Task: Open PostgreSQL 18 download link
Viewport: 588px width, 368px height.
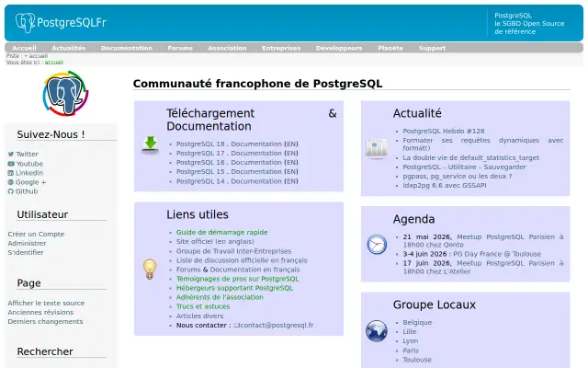Action: click(200, 144)
